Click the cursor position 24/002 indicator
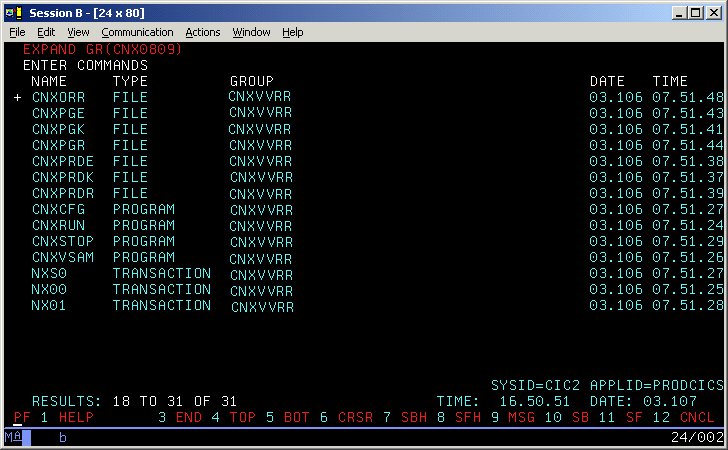728x450 pixels. click(697, 437)
